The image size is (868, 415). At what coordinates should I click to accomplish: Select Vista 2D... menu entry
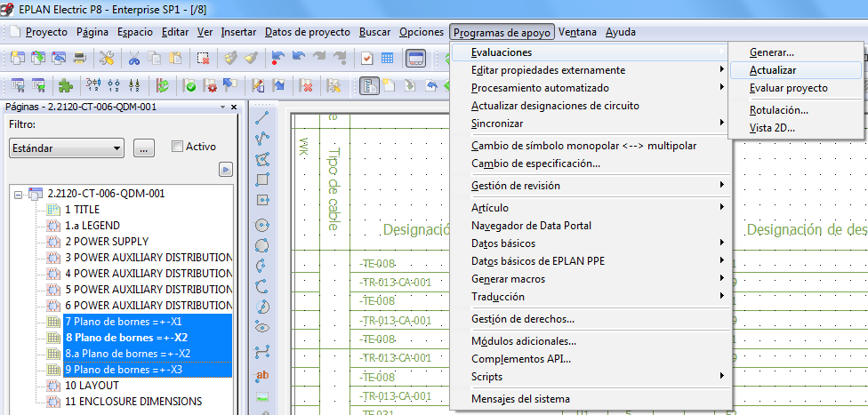coord(795,128)
